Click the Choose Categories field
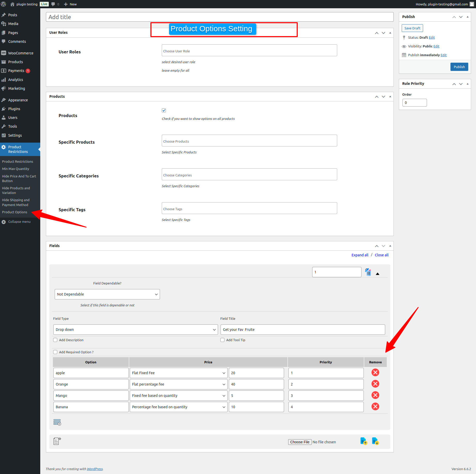Screen dimensions: 476x474 249,174
